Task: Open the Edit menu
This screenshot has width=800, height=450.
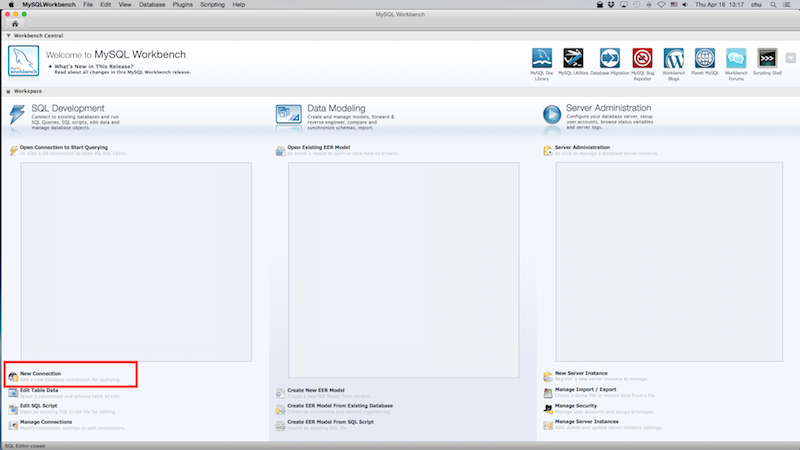Action: (x=106, y=5)
